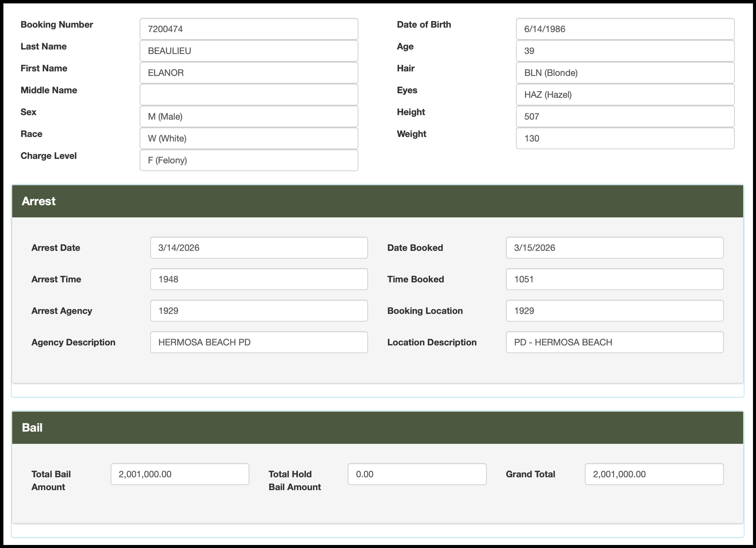The width and height of the screenshot is (756, 548).
Task: Select the Weight field showing 130
Action: click(x=625, y=139)
